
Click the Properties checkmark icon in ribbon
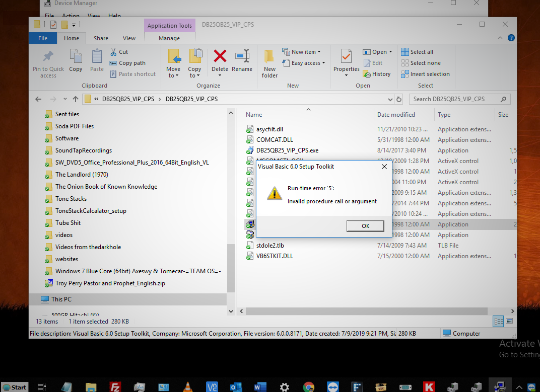coord(346,56)
